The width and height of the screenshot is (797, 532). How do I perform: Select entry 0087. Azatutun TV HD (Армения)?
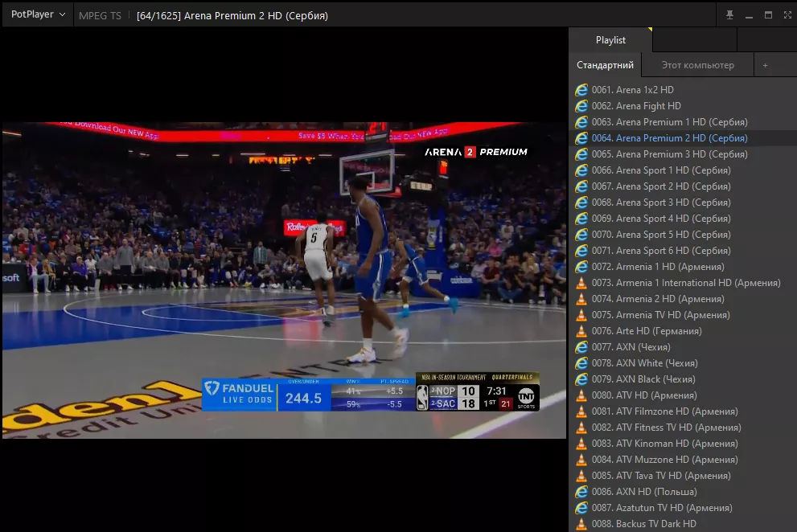(x=683, y=508)
